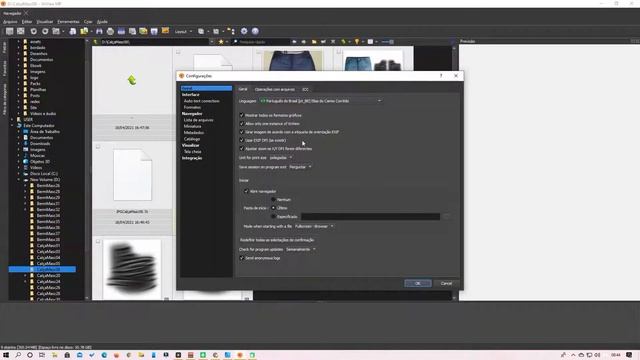Toggle Ajustar zoom se X/Y DPI diferentes
This screenshot has height=360, width=640.
(242, 149)
